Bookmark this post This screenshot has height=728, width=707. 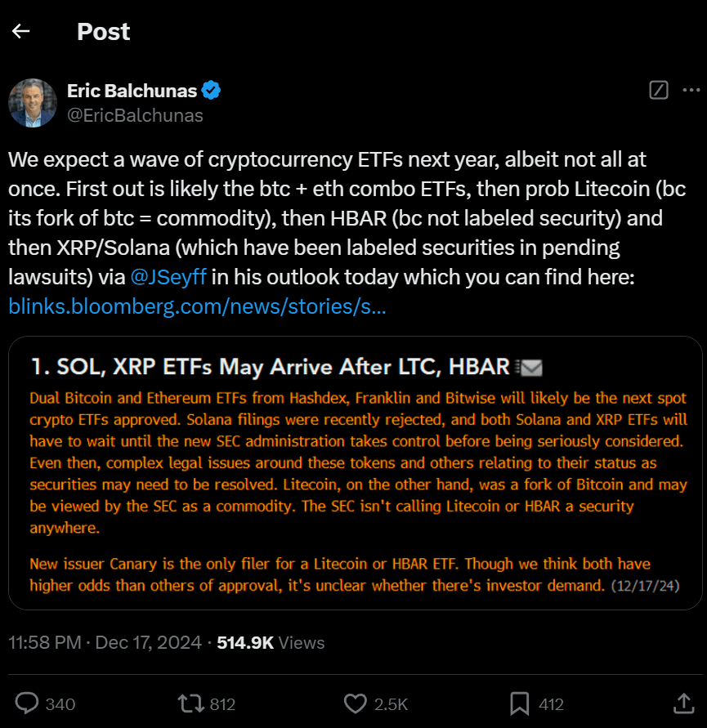tap(519, 703)
